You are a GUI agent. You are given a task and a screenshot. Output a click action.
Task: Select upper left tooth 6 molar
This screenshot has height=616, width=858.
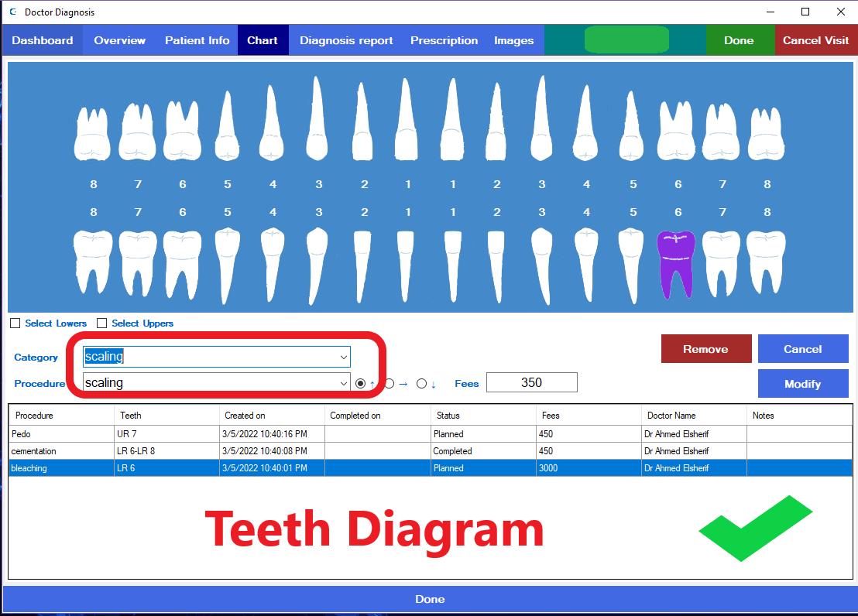click(676, 130)
